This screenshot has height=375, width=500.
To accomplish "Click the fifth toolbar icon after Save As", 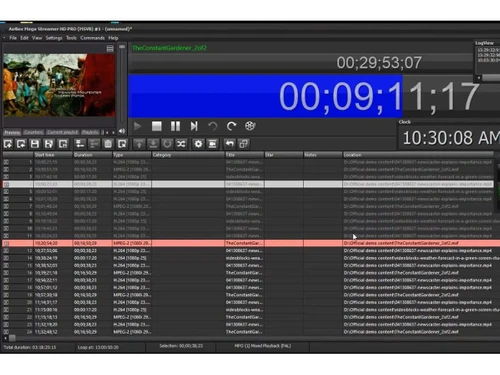I will (x=63, y=144).
